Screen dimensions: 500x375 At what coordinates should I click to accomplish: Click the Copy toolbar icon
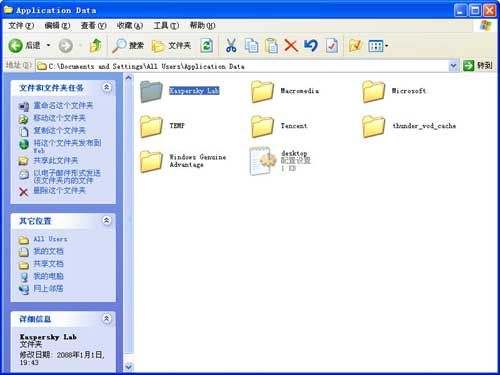coord(251,46)
